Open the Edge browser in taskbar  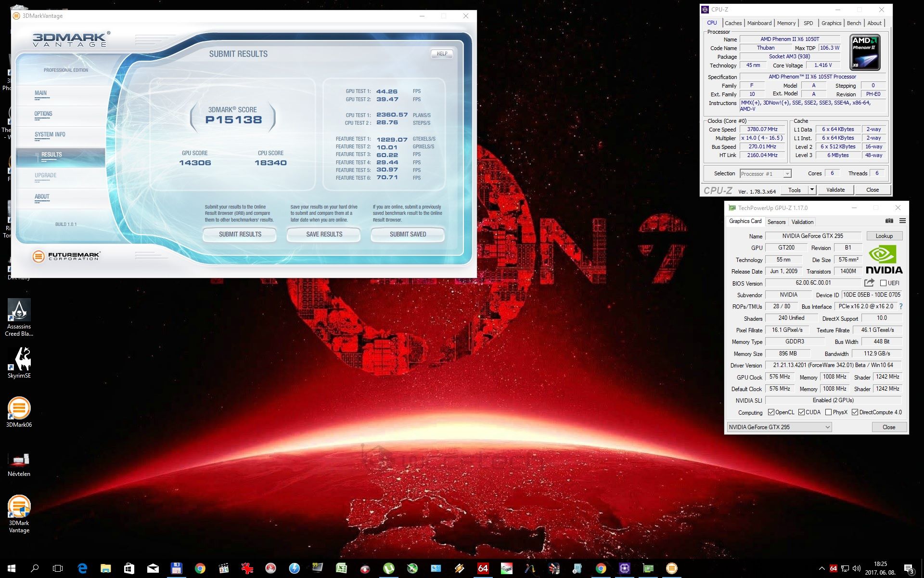point(82,568)
